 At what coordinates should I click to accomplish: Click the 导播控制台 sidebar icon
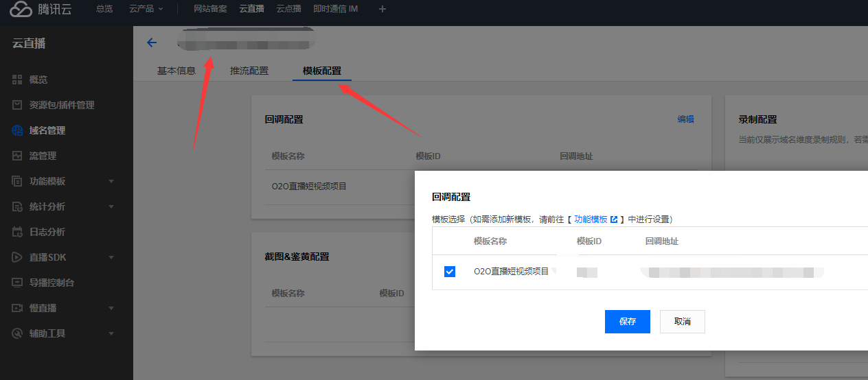tap(17, 283)
